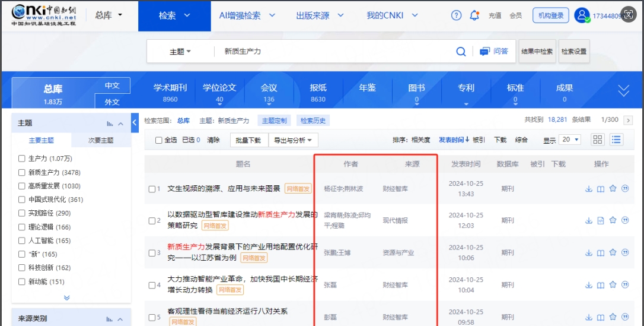Image resolution: width=644 pixels, height=326 pixels.
Task: Sort results by 被引
Action: click(x=479, y=140)
